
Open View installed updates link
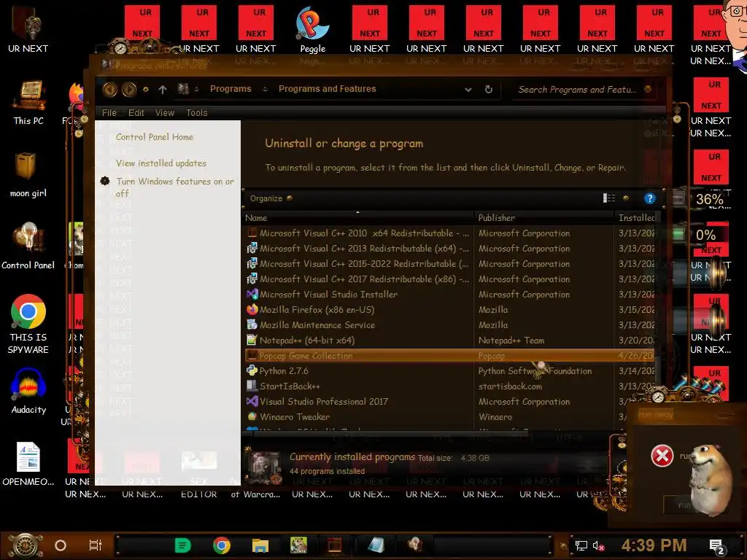(161, 163)
